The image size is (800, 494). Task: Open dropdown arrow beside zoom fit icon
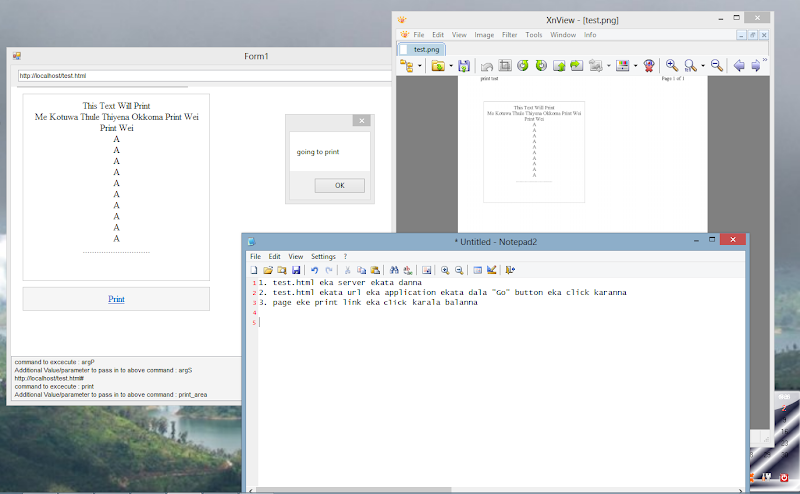tap(703, 66)
